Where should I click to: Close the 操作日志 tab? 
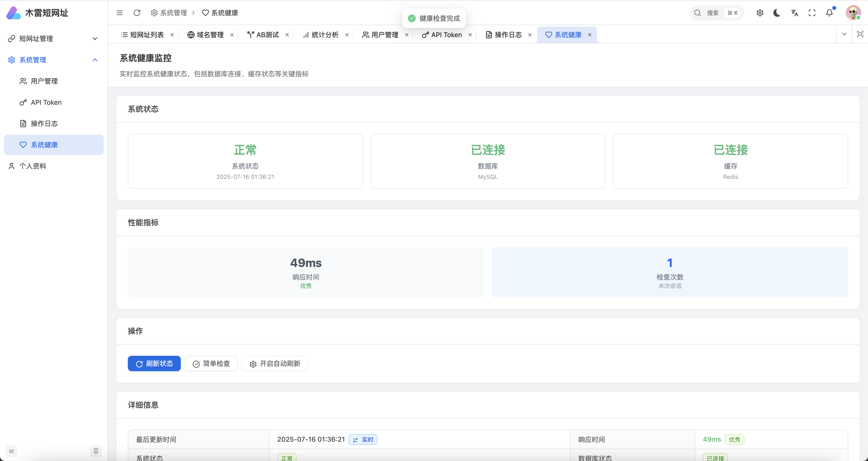(x=530, y=35)
